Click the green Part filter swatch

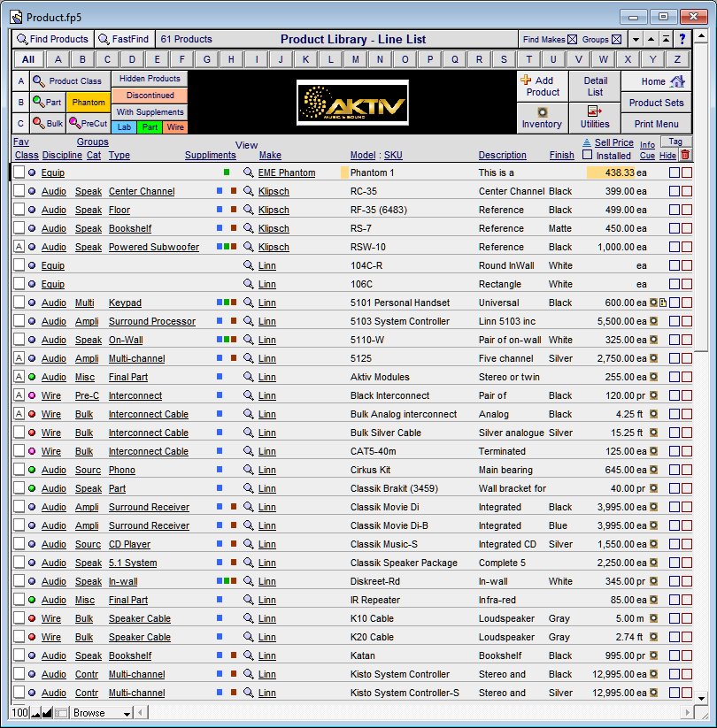click(x=150, y=127)
